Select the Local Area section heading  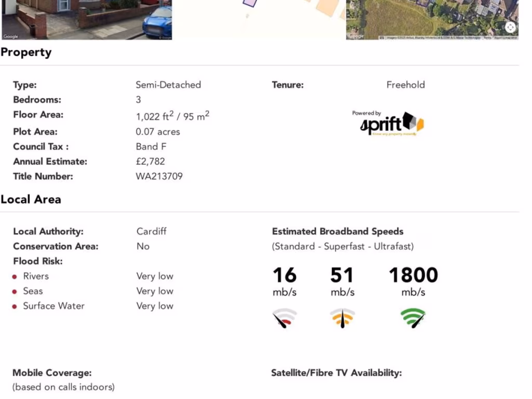click(x=31, y=199)
